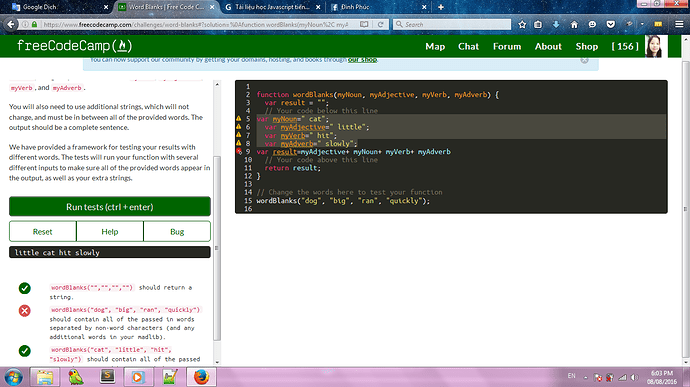This screenshot has height=387, width=690.
Task: Follow the 'our shop' link
Action: tap(362, 59)
